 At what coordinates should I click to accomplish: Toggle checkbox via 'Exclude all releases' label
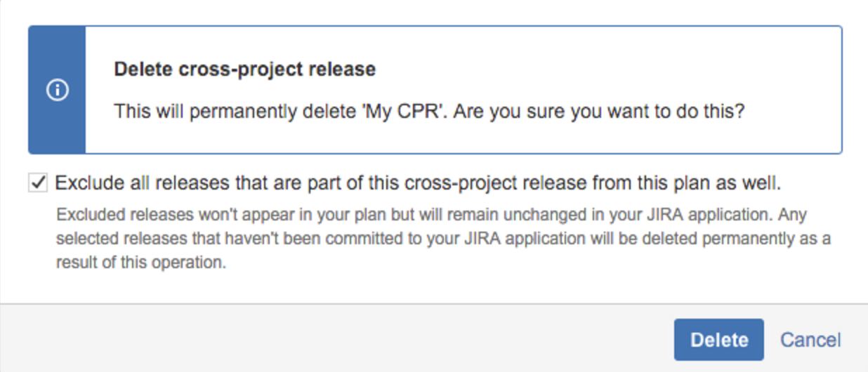[418, 183]
